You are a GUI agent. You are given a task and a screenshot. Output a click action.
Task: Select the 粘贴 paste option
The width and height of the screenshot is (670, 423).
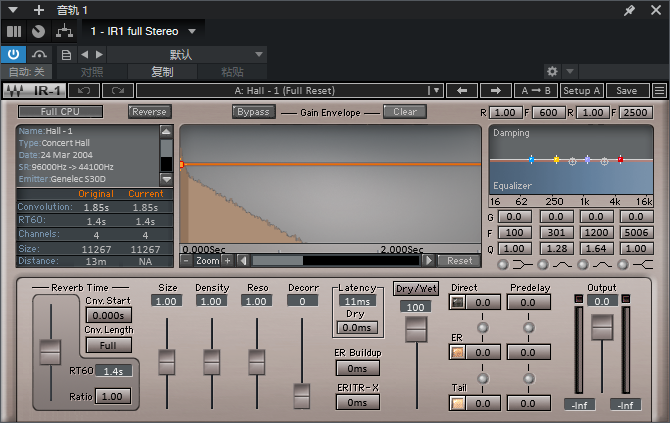pos(232,72)
